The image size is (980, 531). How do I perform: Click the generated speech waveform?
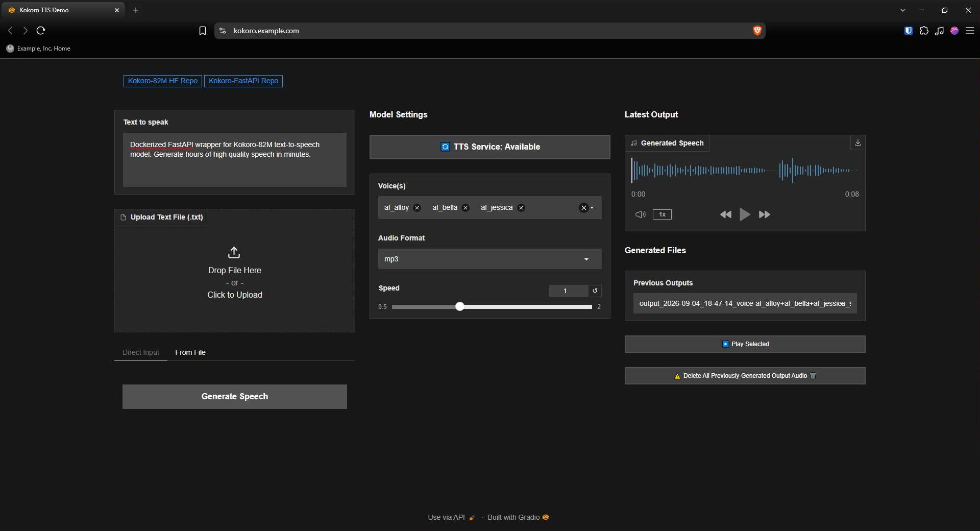[745, 171]
